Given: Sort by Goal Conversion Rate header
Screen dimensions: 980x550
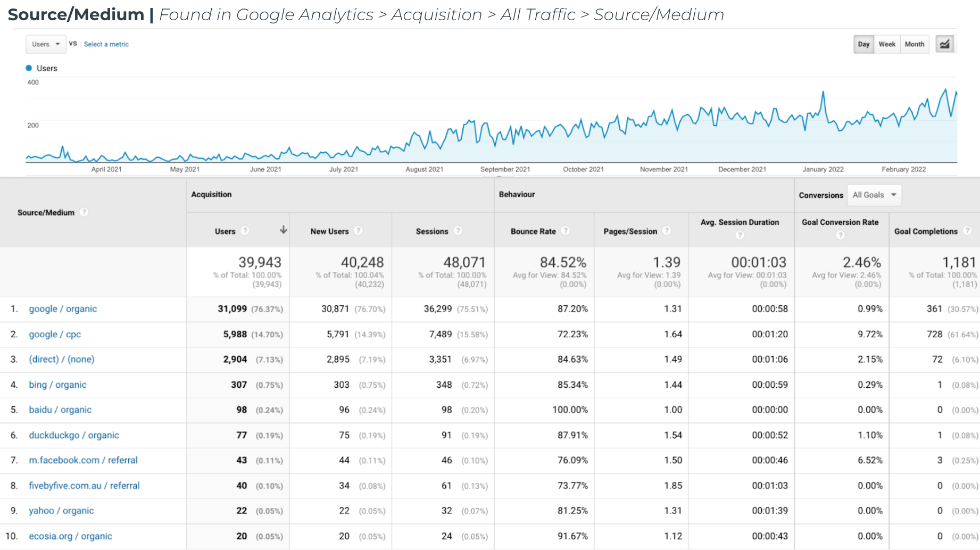Looking at the screenshot, I should 840,222.
